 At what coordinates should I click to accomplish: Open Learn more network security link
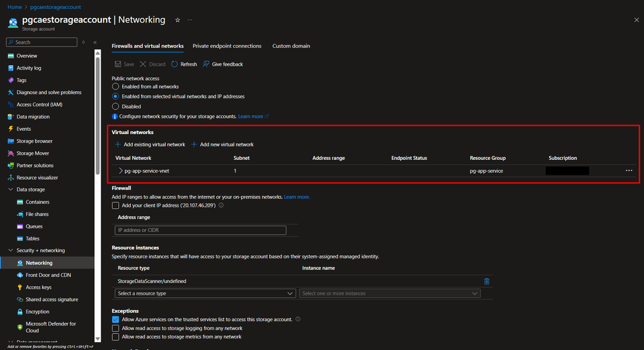point(253,117)
